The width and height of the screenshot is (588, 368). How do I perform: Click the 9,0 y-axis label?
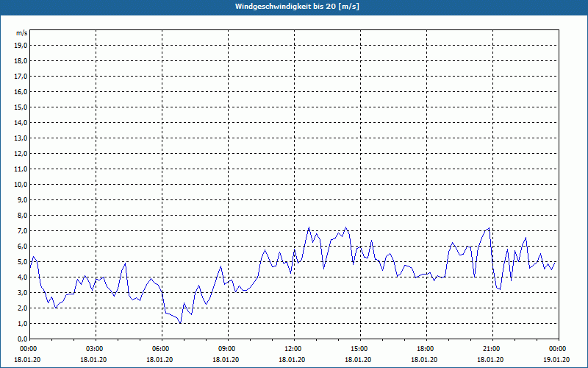pyautogui.click(x=22, y=199)
